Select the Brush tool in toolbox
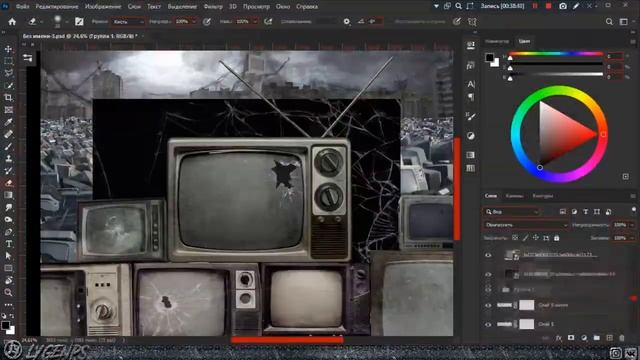This screenshot has width=640, height=360. pyautogui.click(x=8, y=147)
